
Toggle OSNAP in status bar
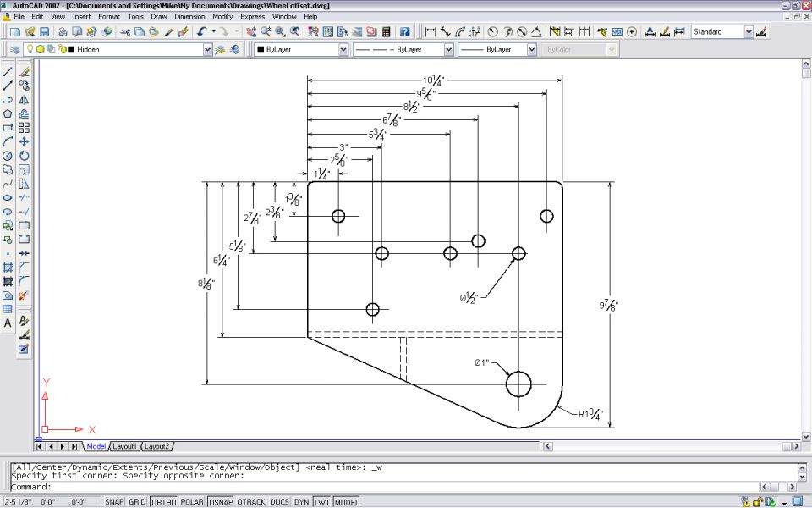pyautogui.click(x=221, y=502)
